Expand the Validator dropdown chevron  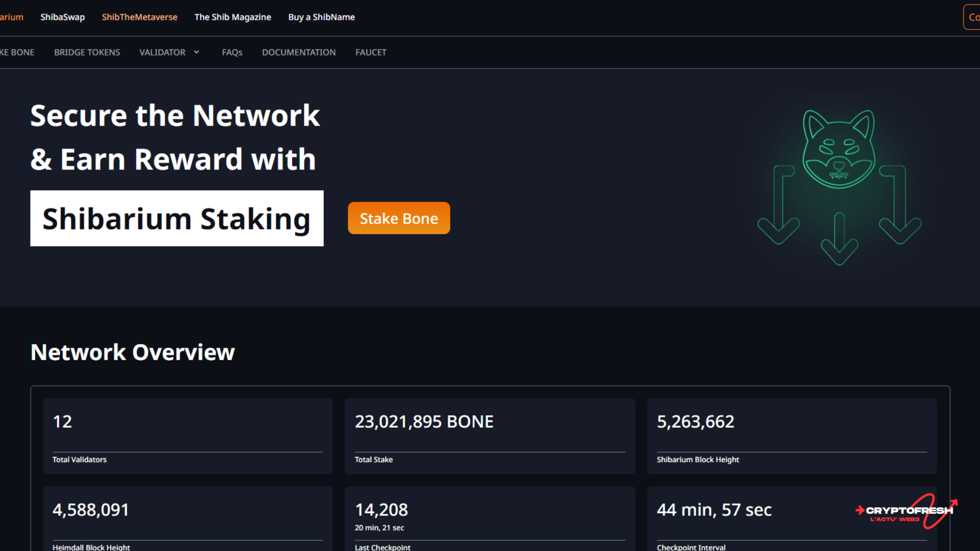pos(197,52)
